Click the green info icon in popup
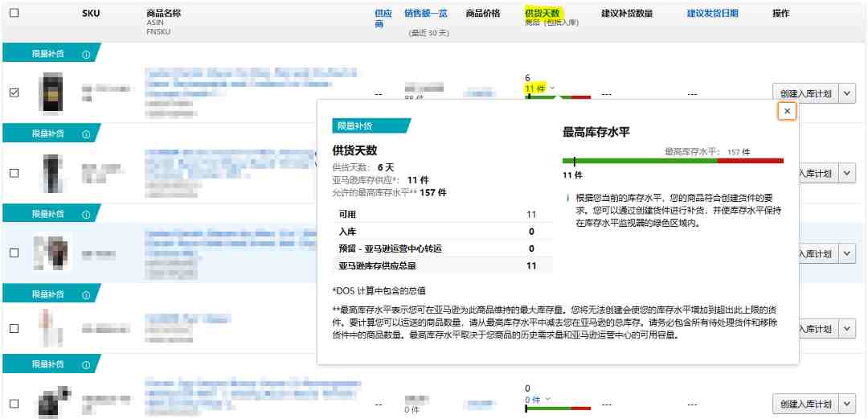 click(x=567, y=197)
